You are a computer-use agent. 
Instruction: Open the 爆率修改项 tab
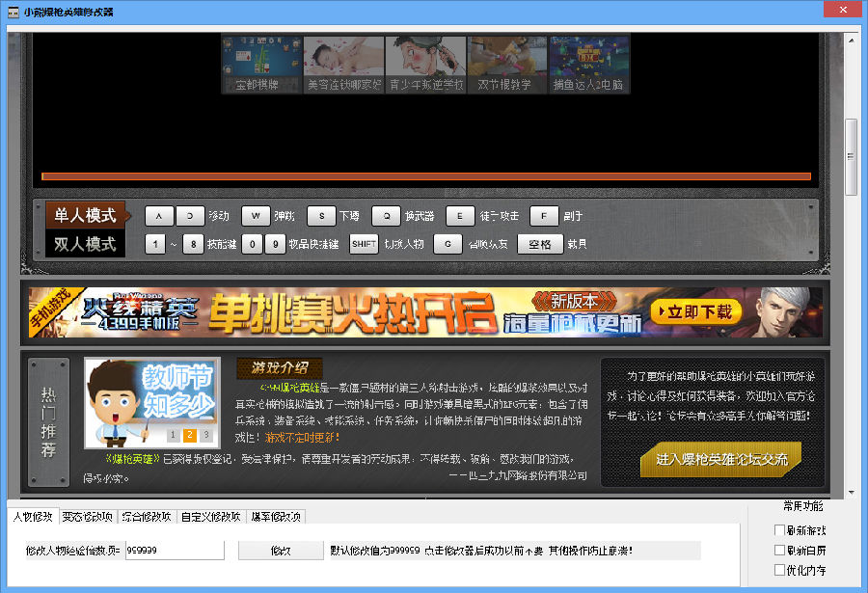(x=275, y=517)
